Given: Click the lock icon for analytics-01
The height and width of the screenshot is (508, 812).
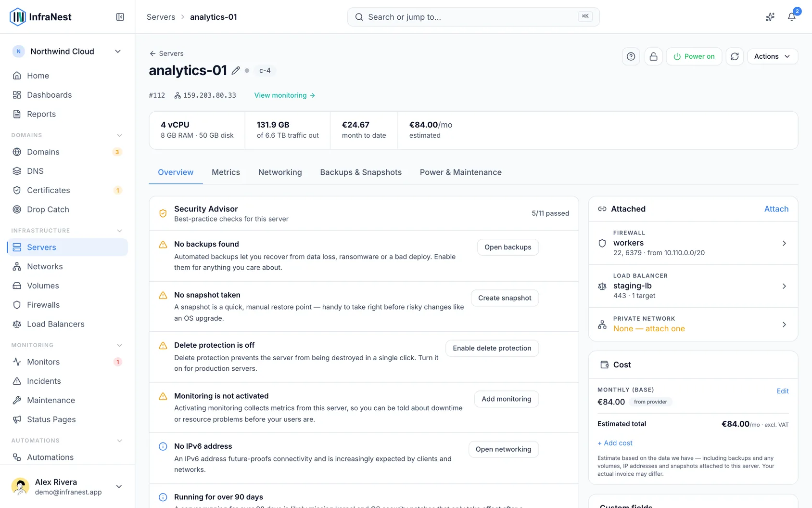Looking at the screenshot, I should pyautogui.click(x=653, y=56).
